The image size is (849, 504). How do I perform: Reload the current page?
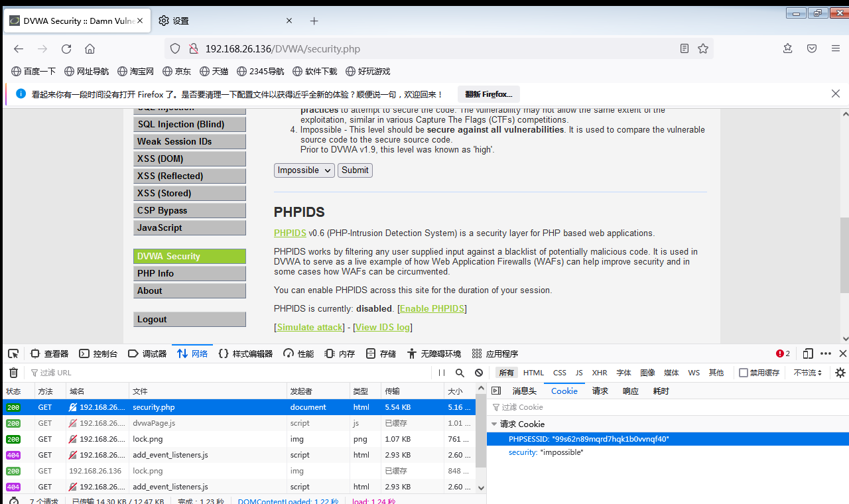point(66,48)
